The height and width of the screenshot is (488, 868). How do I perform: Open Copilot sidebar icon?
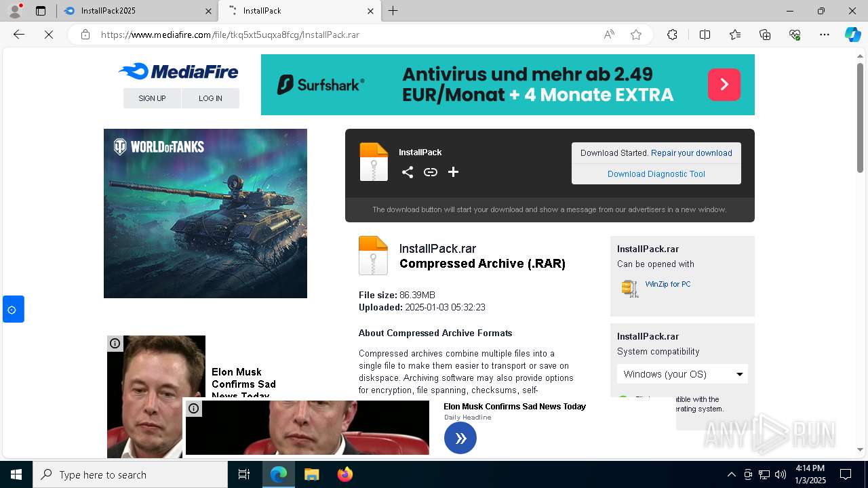[852, 35]
